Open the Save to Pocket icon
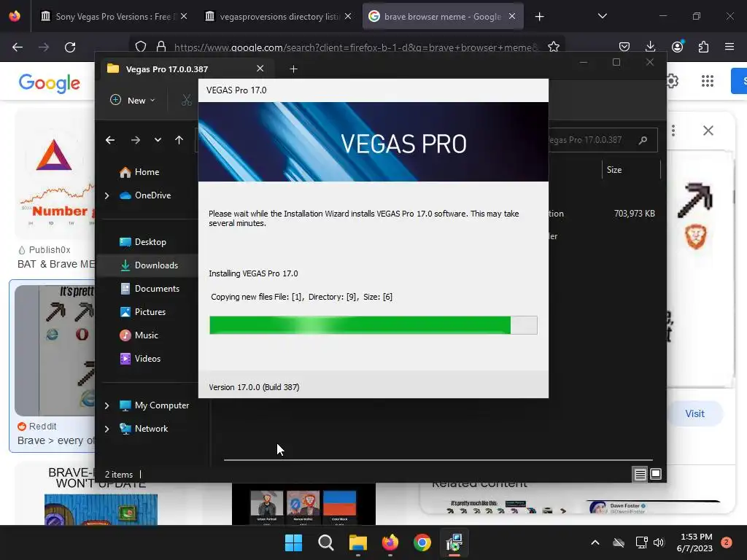 [624, 47]
